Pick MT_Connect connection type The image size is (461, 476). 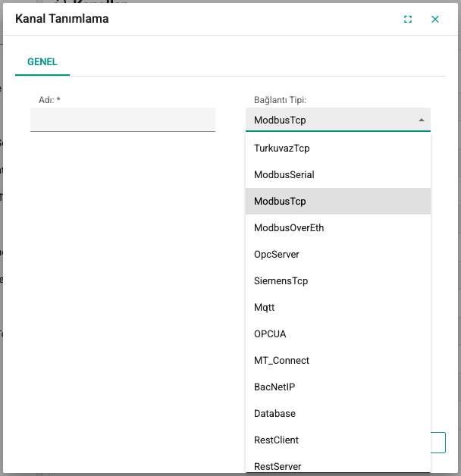[x=338, y=360]
